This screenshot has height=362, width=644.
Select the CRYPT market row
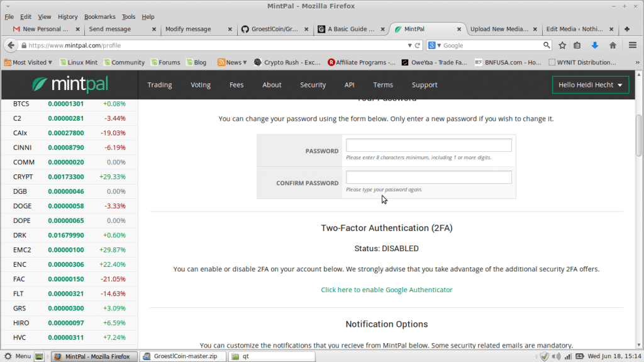point(69,176)
